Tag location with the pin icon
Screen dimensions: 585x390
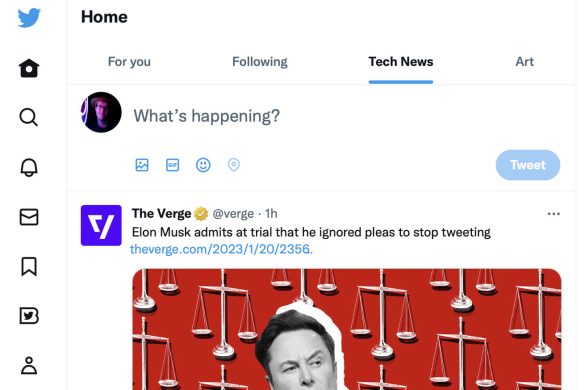(234, 165)
